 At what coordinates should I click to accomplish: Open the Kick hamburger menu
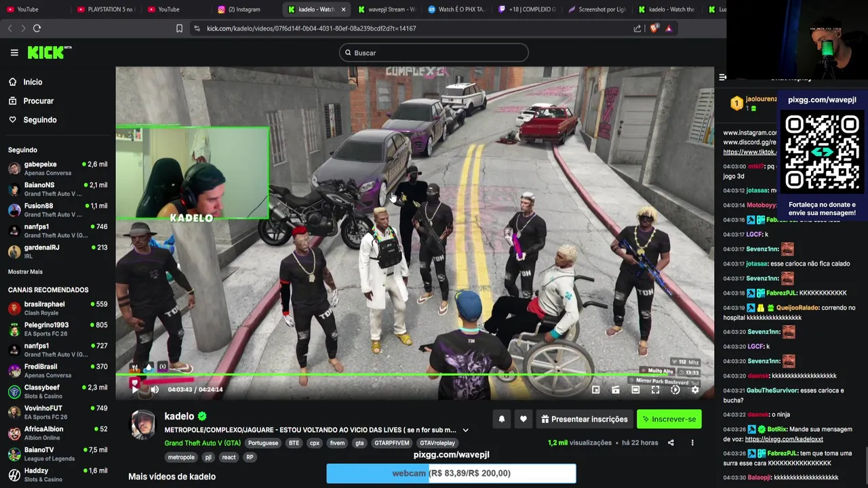(x=14, y=52)
